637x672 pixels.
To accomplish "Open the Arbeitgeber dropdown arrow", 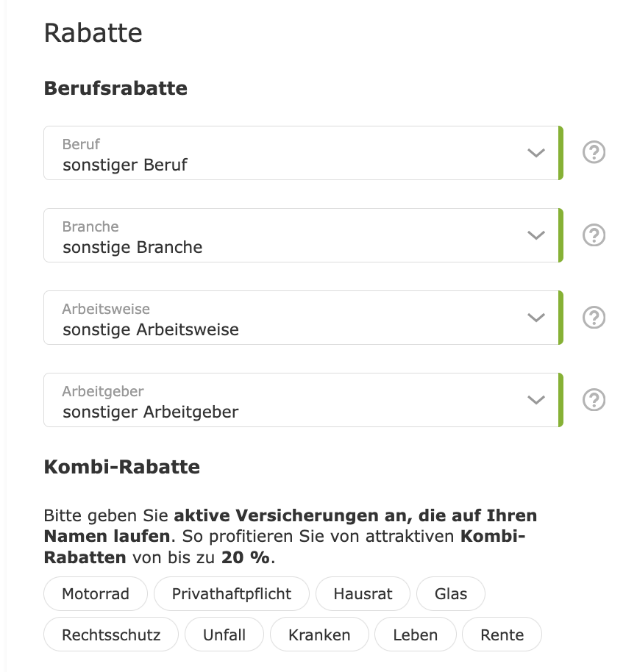I will [535, 400].
